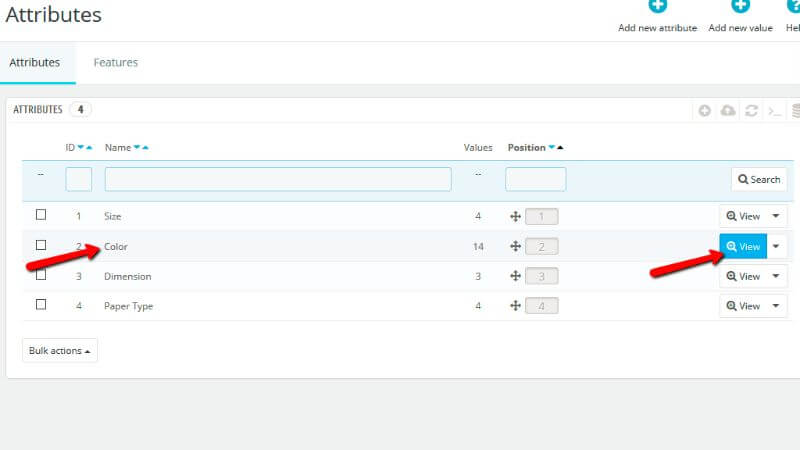This screenshot has width=800, height=450.
Task: Click the Values column header
Action: tap(478, 147)
